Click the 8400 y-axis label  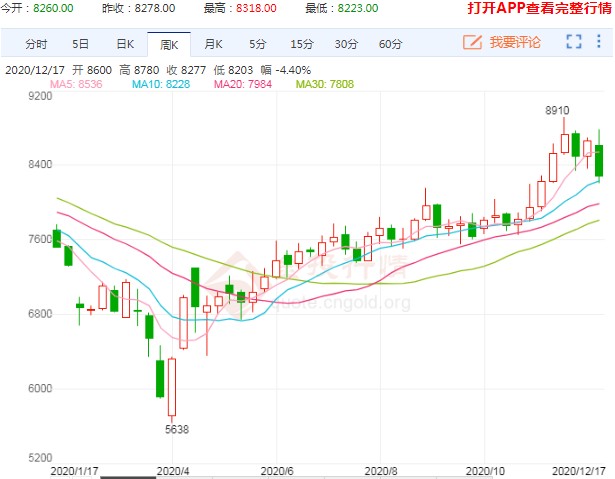(x=40, y=164)
